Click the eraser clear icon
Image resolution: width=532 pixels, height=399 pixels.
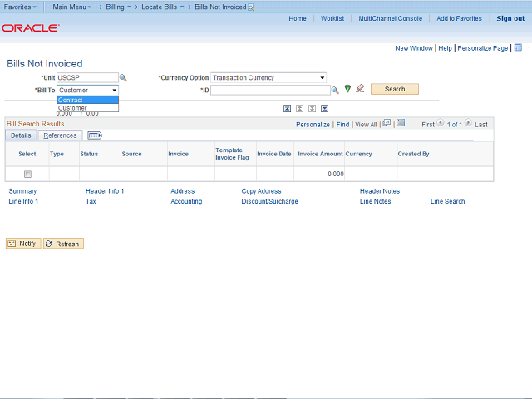coord(360,89)
